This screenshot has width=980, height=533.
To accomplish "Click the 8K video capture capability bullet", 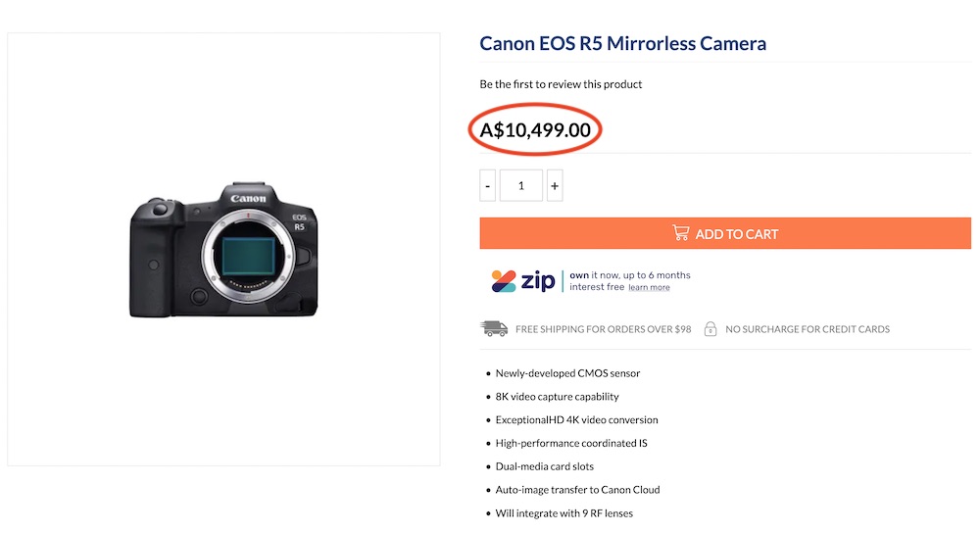I will coord(557,397).
